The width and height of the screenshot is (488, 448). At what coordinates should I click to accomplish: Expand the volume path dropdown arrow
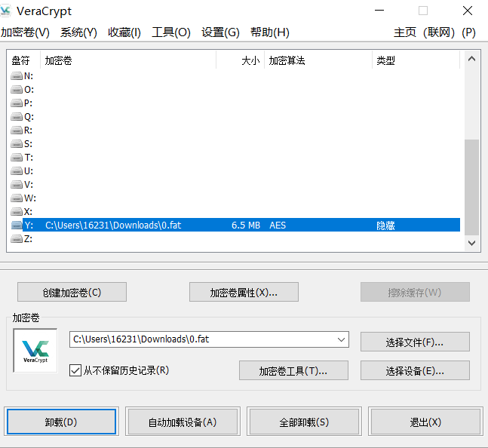(x=341, y=339)
